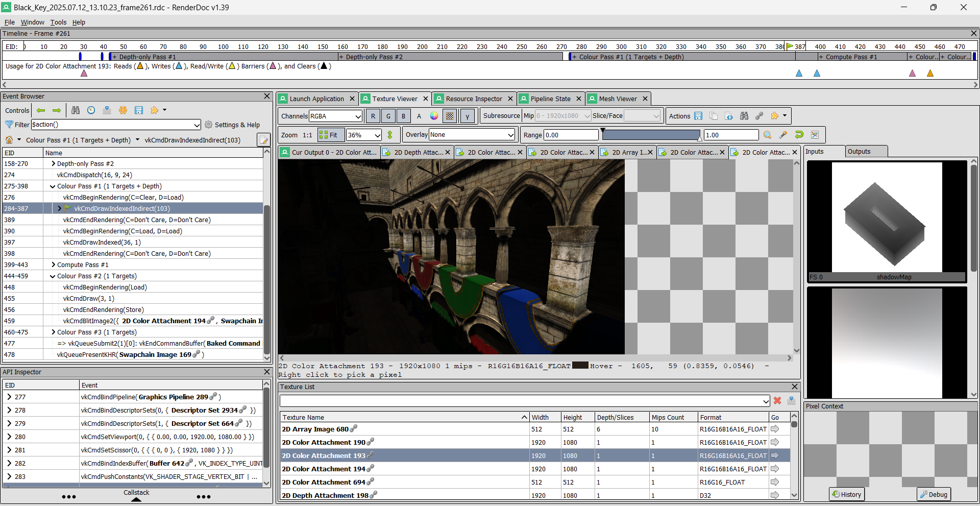Toggle the checkerboard alpha background button

450,116
